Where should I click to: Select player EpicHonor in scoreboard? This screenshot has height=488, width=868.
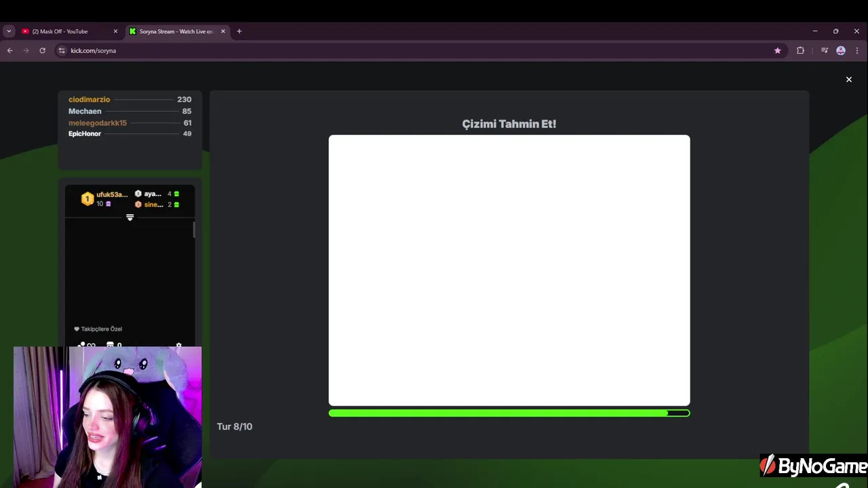85,134
